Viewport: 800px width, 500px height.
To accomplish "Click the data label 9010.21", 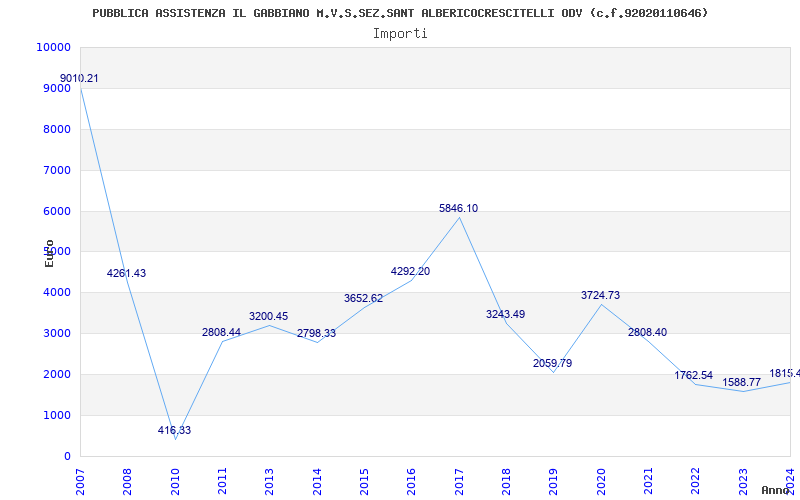I will tap(79, 79).
